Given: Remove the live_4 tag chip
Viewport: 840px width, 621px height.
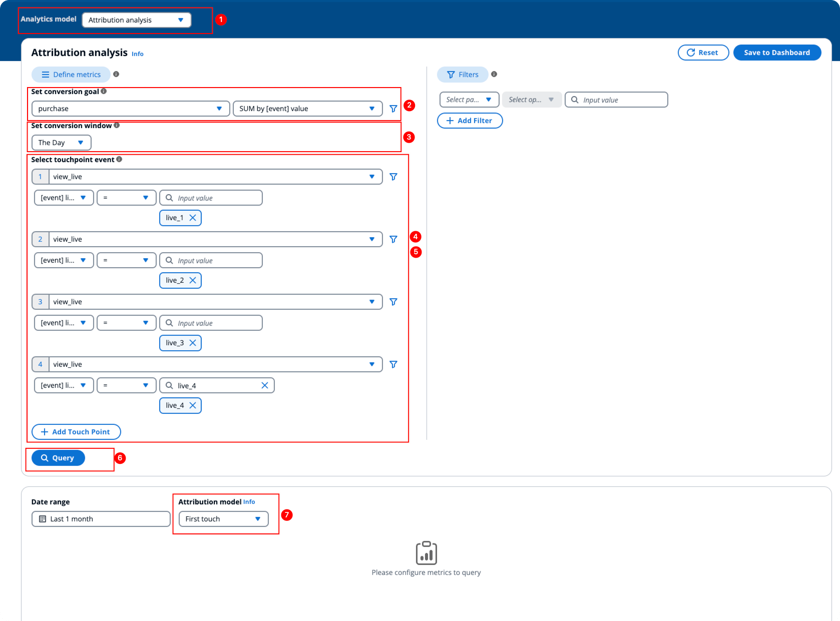Looking at the screenshot, I should click(193, 405).
